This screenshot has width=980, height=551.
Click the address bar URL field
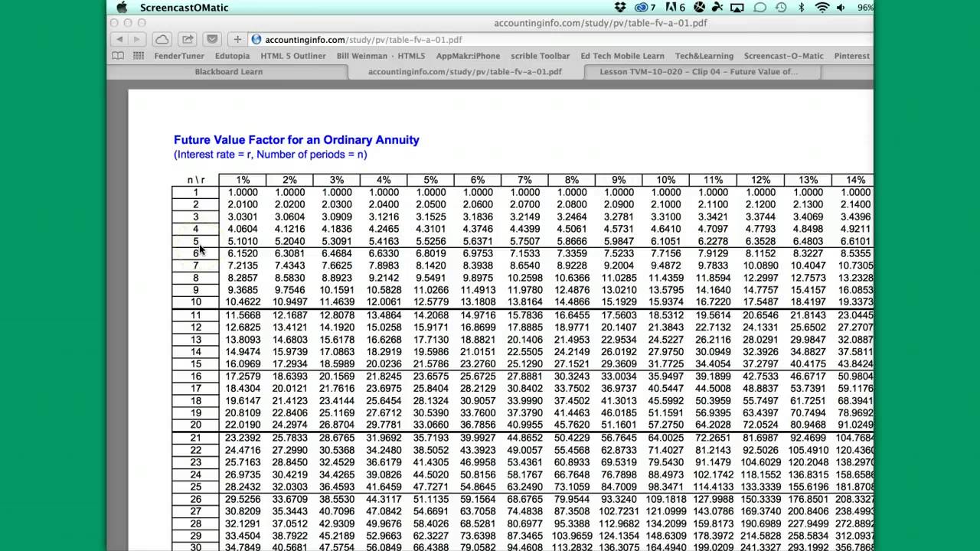coord(559,39)
